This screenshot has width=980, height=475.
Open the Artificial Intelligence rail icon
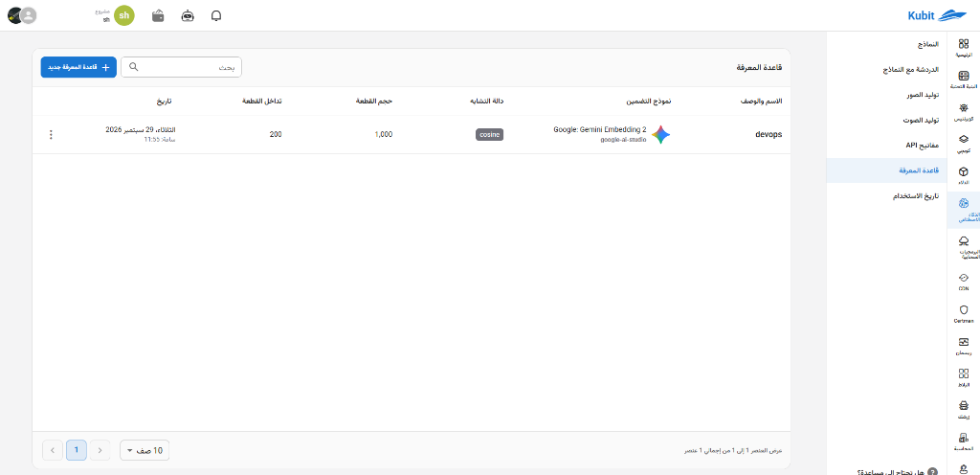(x=963, y=208)
